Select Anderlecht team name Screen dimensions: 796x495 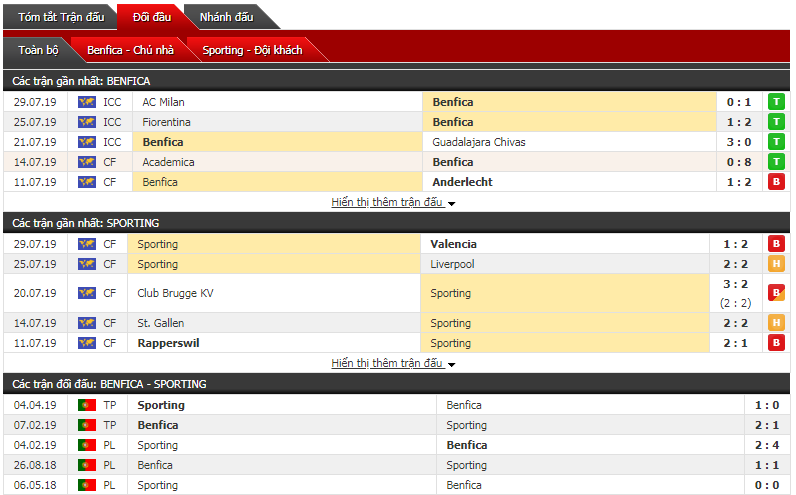coord(462,182)
